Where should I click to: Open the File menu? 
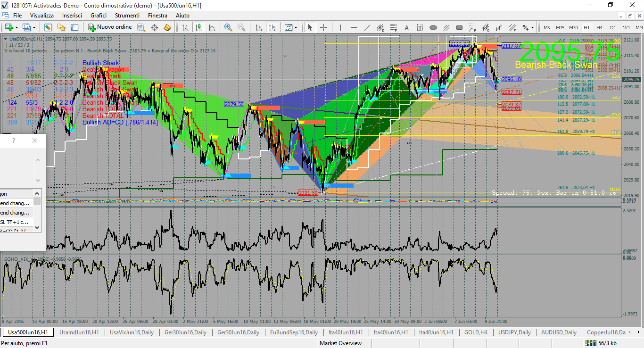pyautogui.click(x=17, y=16)
